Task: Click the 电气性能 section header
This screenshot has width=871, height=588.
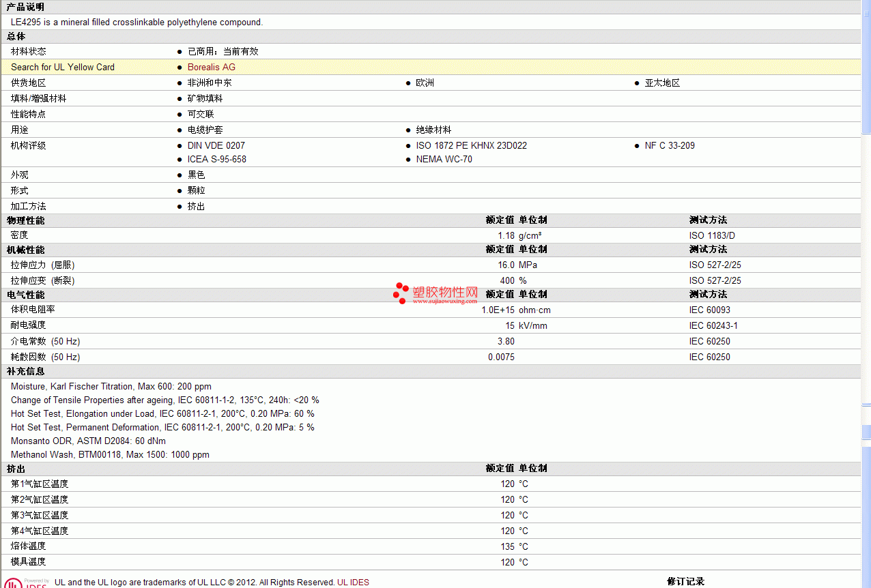Action: pyautogui.click(x=25, y=295)
